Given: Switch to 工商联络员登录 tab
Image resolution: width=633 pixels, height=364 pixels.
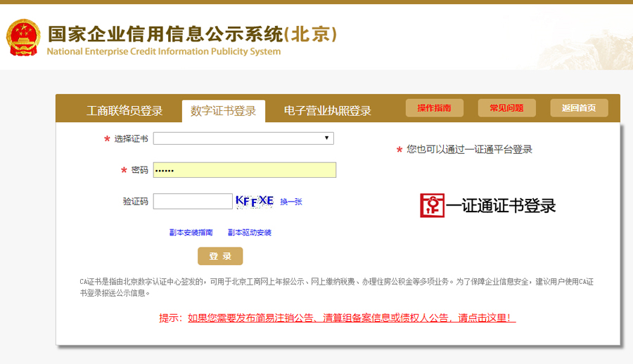Looking at the screenshot, I should click(124, 110).
